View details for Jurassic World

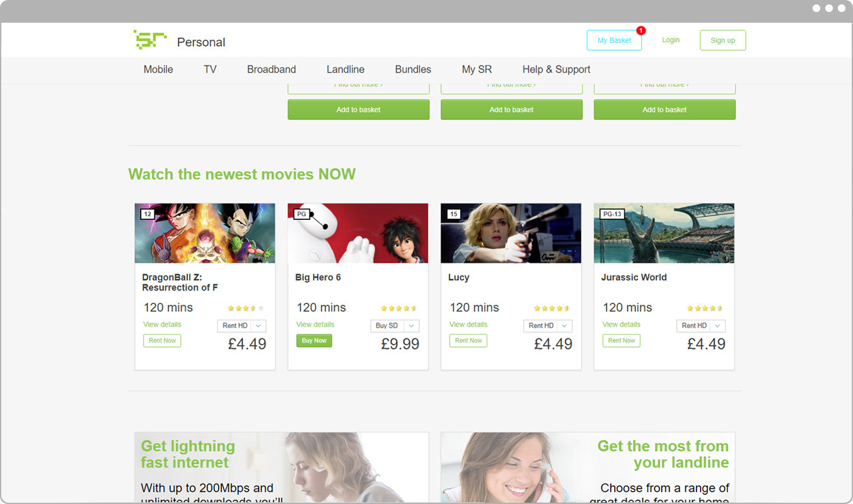click(x=622, y=324)
